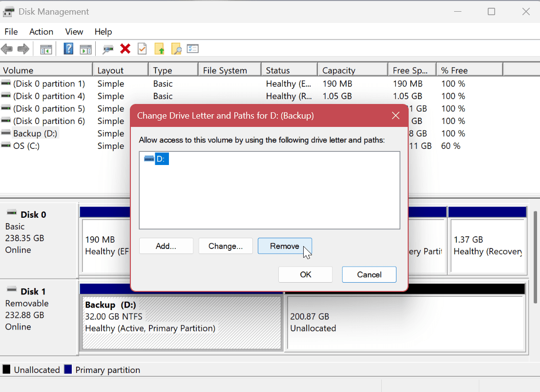The width and height of the screenshot is (540, 392).
Task: Click the Change button in the dialog
Action: click(x=226, y=246)
